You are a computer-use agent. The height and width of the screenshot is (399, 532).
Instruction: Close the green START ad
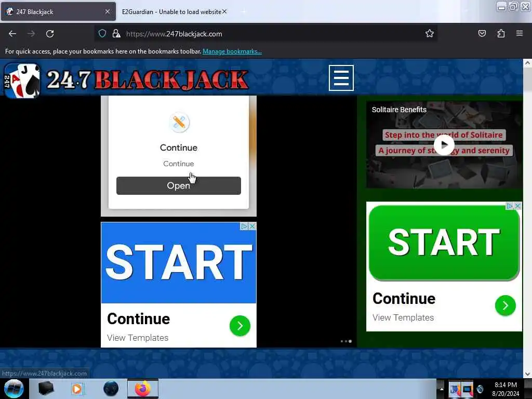click(518, 206)
